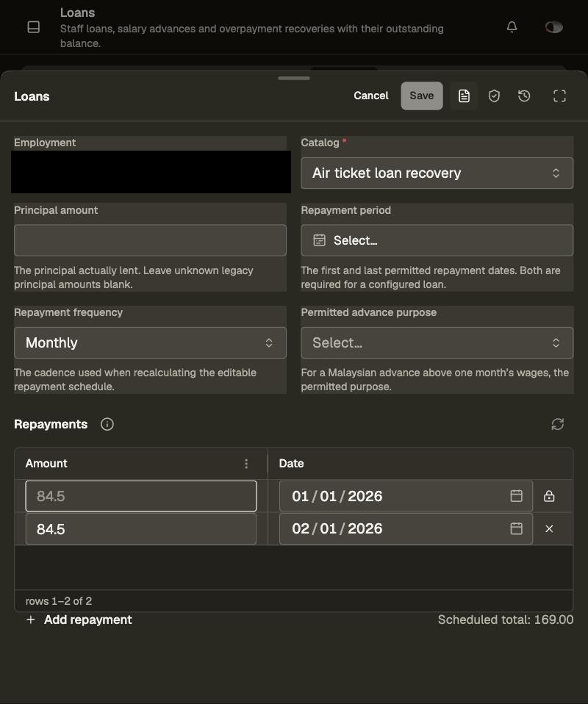The height and width of the screenshot is (704, 588).
Task: Click the rows 1–2 of 2 text
Action: (58, 600)
